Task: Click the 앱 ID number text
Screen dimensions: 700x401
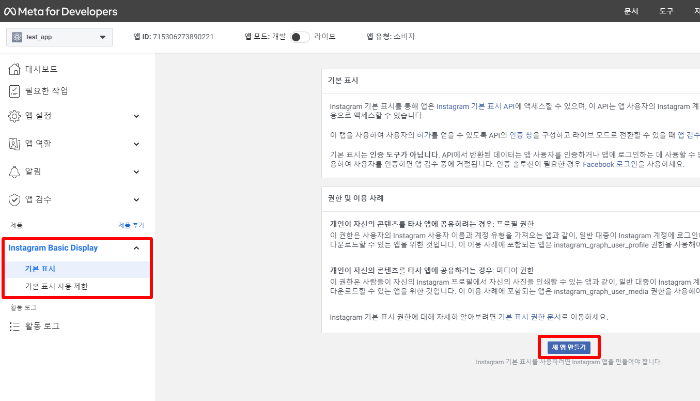Action: [183, 37]
